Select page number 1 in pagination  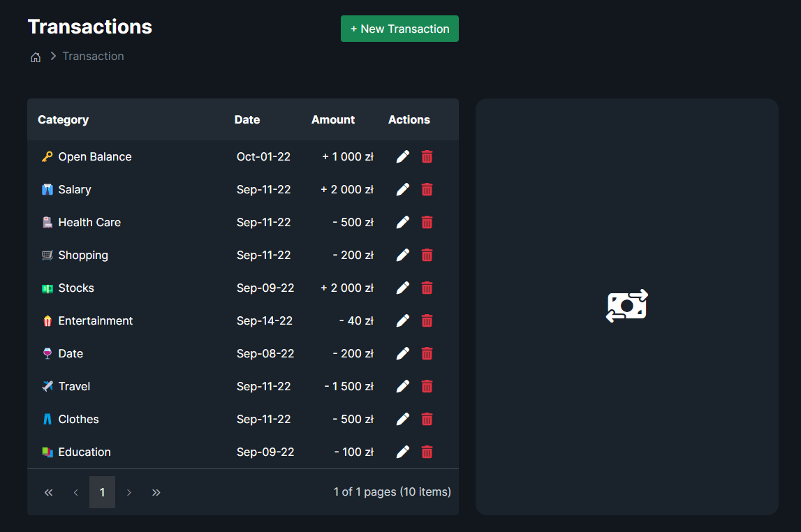(102, 492)
